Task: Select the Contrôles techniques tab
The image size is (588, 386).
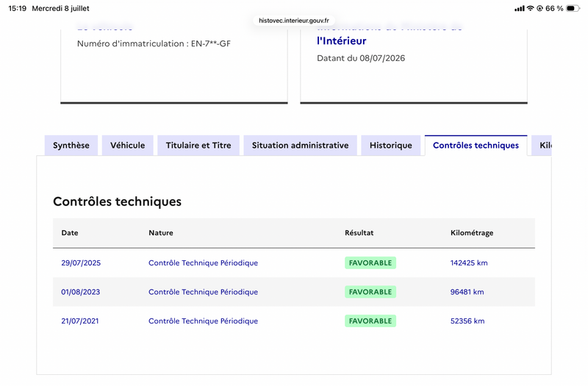Action: tap(476, 145)
